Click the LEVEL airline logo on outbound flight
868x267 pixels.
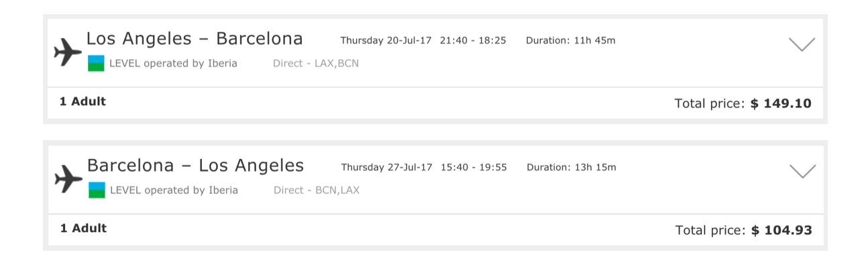point(96,64)
